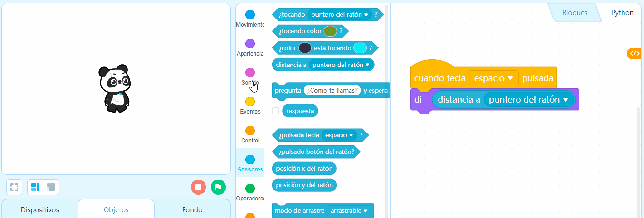Viewport: 644px width, 218px height.
Task: Toggle fullscreen stage mode
Action: pyautogui.click(x=14, y=187)
